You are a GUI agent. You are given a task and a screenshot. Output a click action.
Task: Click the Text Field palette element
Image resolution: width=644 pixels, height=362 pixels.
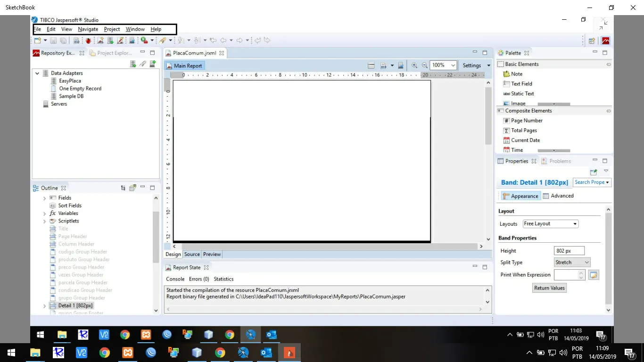click(521, 84)
